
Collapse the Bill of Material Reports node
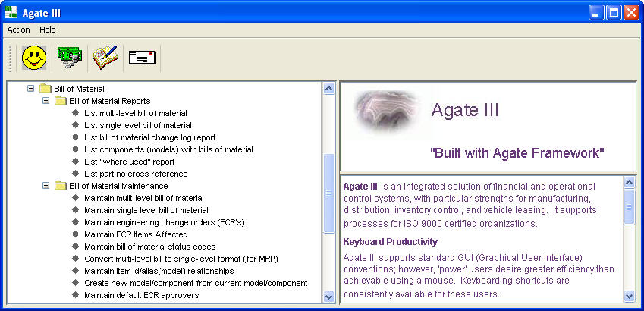(x=46, y=101)
